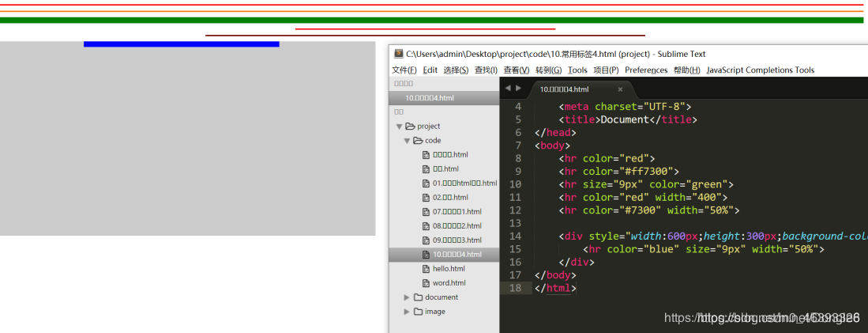Click the next tab arrow
Image resolution: width=868 pixels, height=333 pixels.
click(519, 88)
